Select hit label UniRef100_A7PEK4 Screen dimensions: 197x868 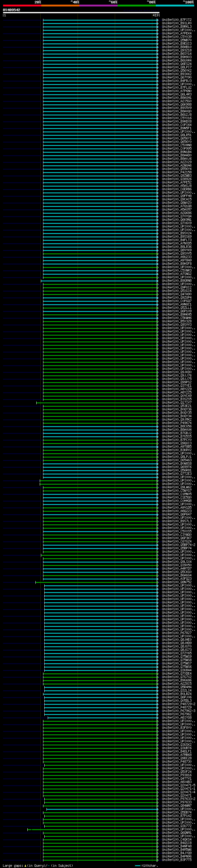[176, 33]
